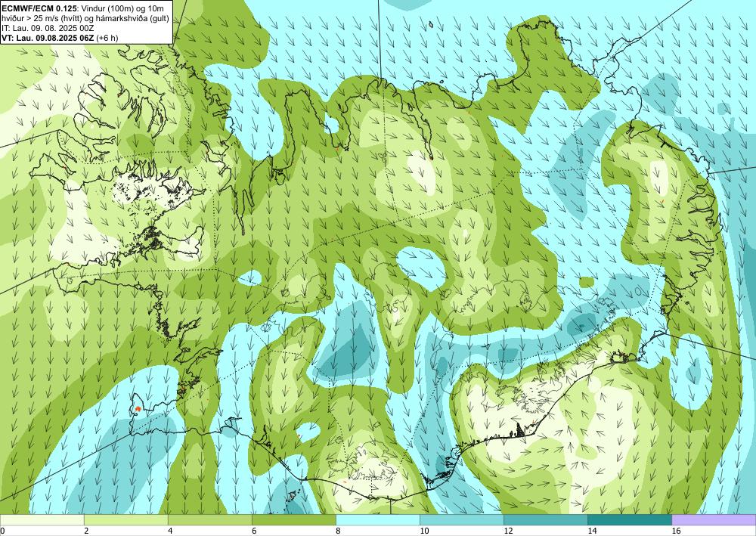This screenshot has height=536, width=756.
Task: Click the legend scale label "8"
Action: pyautogui.click(x=339, y=531)
